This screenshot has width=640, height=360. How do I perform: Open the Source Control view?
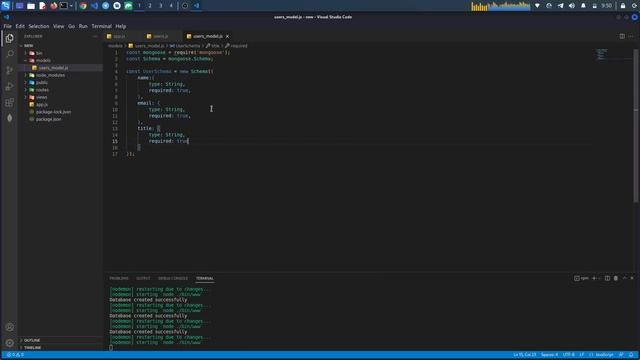[x=9, y=70]
